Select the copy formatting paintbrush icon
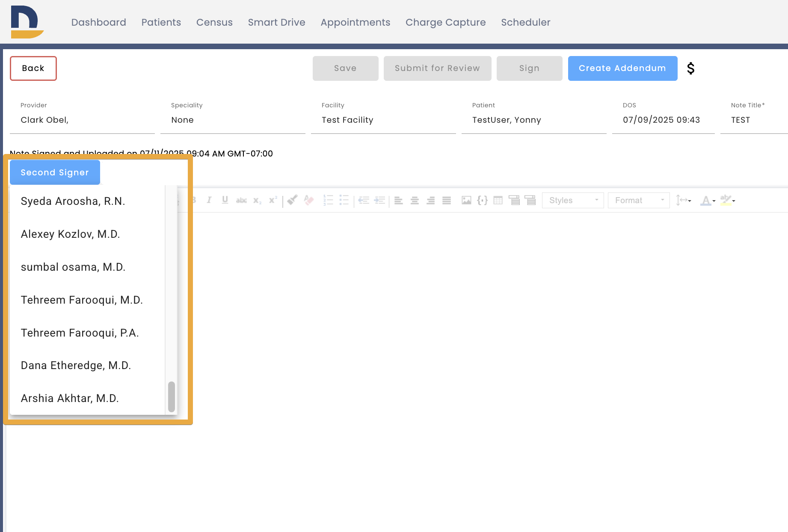The width and height of the screenshot is (788, 532). coord(292,200)
